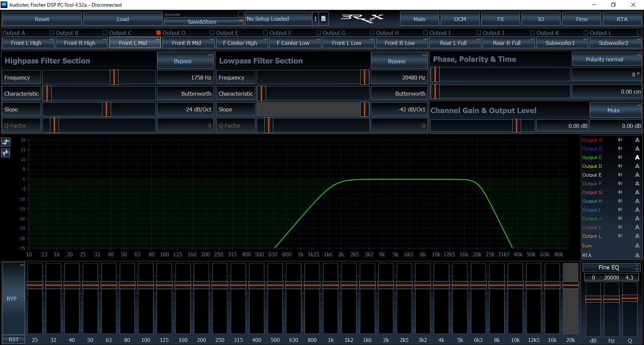
Task: Tick the checkbox following the Output D label
Action: click(212, 33)
